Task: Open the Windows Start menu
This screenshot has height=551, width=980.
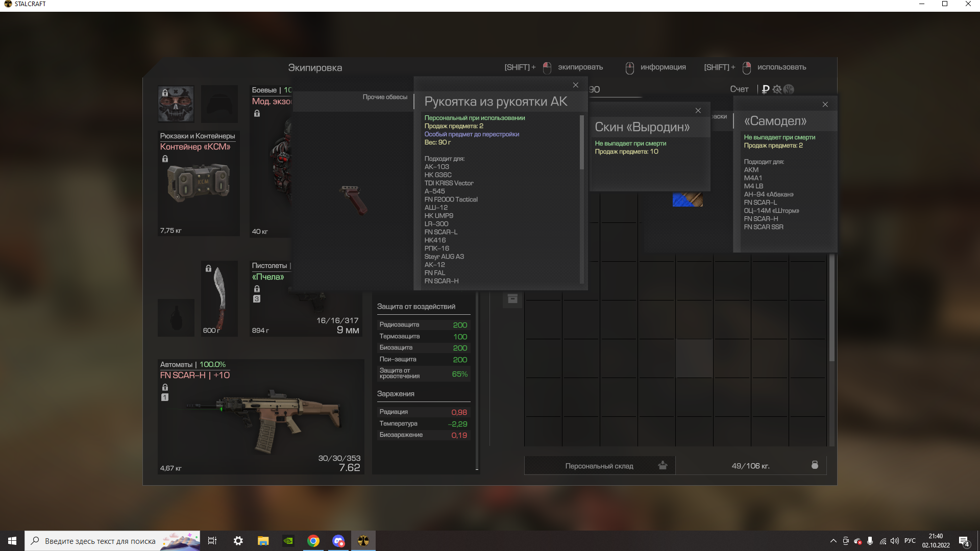Action: click(12, 541)
